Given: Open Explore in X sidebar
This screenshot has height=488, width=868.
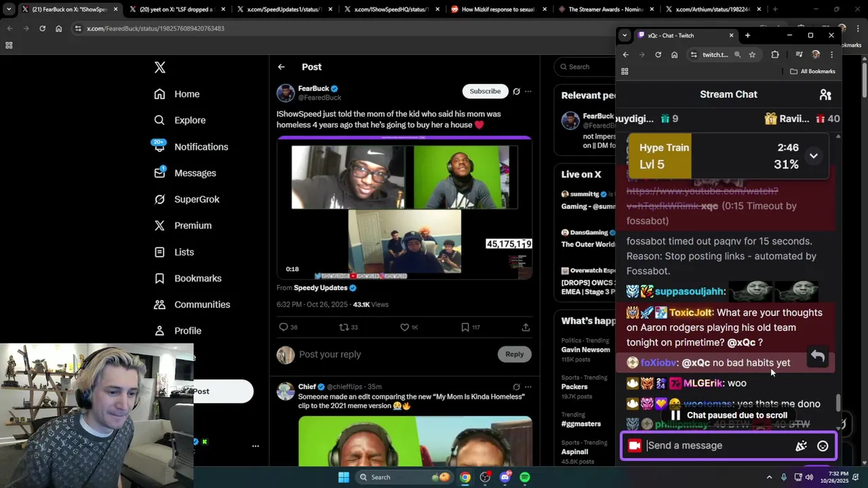Looking at the screenshot, I should [180, 121].
